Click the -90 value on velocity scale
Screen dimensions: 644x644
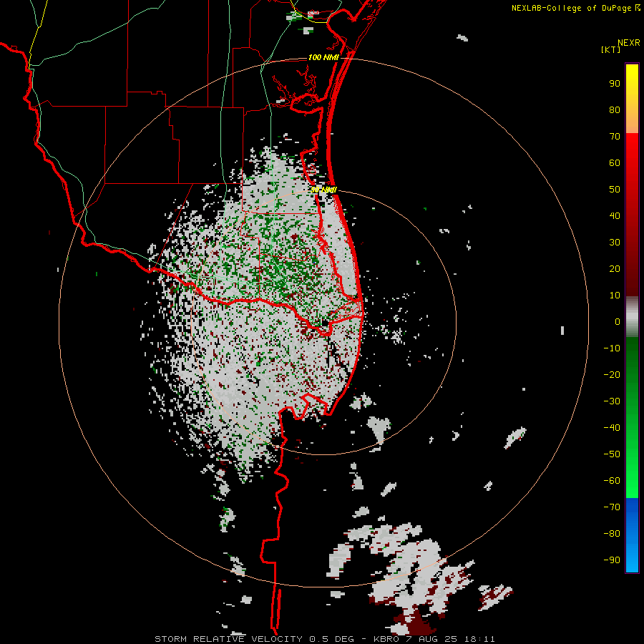point(612,560)
